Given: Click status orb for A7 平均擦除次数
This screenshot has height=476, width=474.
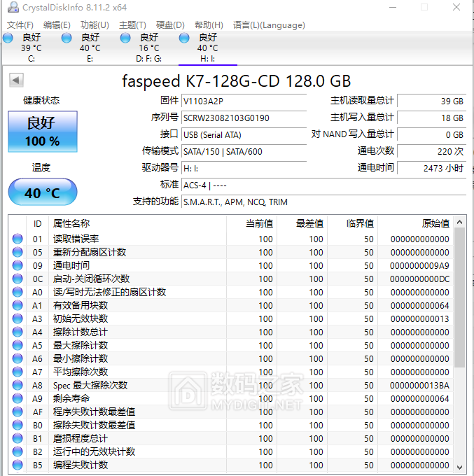Looking at the screenshot, I should pos(18,372).
